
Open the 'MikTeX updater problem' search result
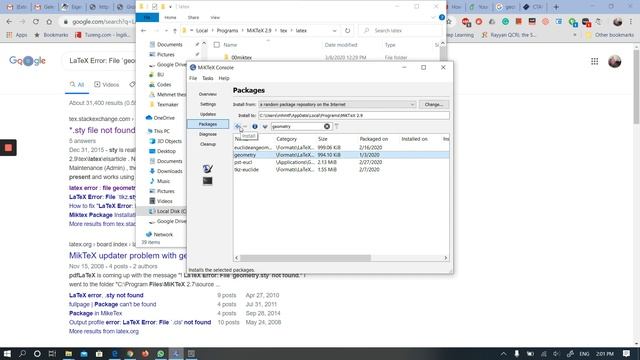pos(128,256)
